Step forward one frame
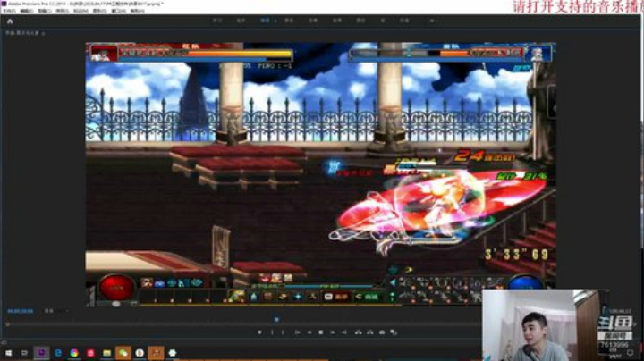644x361 pixels. click(333, 332)
